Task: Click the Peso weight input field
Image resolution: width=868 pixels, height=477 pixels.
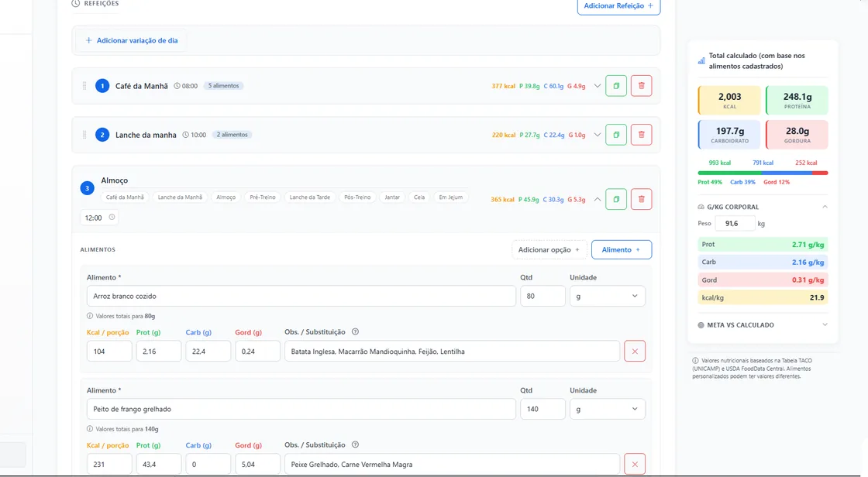Action: coord(735,224)
